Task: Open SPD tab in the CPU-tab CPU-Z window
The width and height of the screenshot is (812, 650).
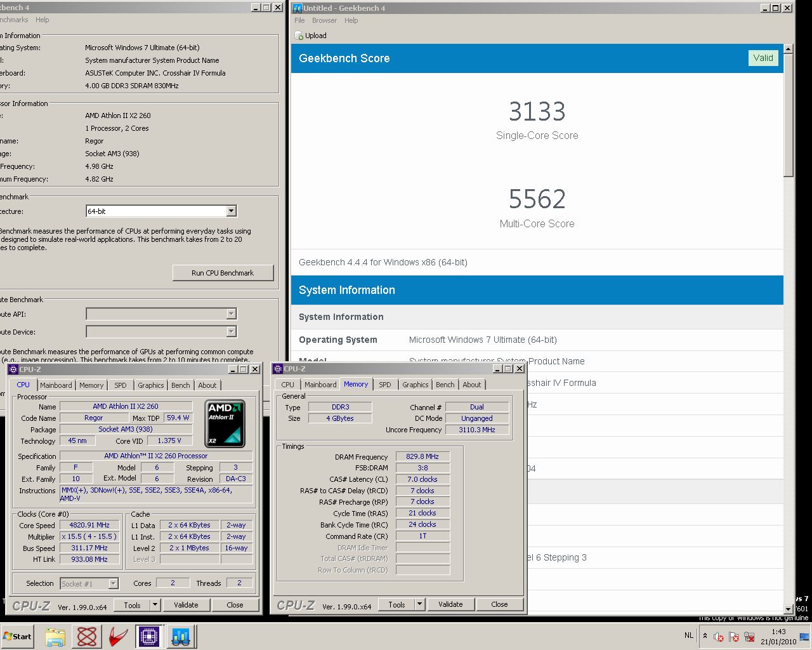Action: (x=121, y=385)
